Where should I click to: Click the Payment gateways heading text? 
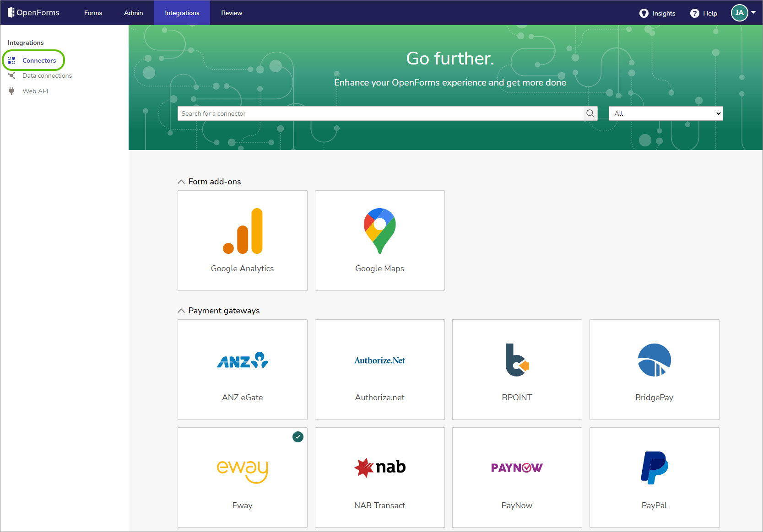[224, 311]
